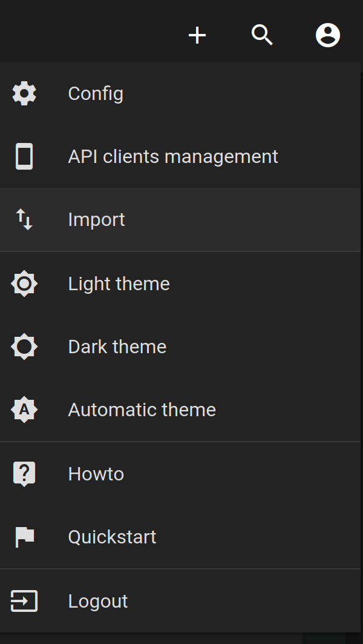Choose Dark theme from the menu
363x644 pixels.
[180, 347]
